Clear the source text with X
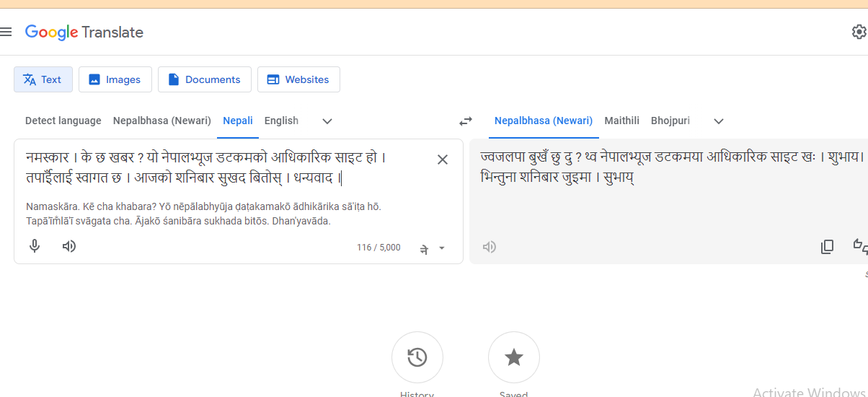 pos(443,160)
